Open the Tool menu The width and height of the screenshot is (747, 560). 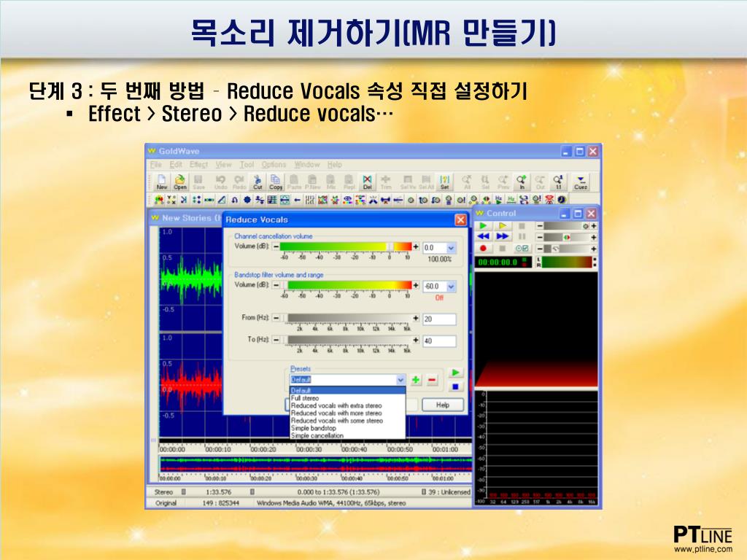(247, 164)
